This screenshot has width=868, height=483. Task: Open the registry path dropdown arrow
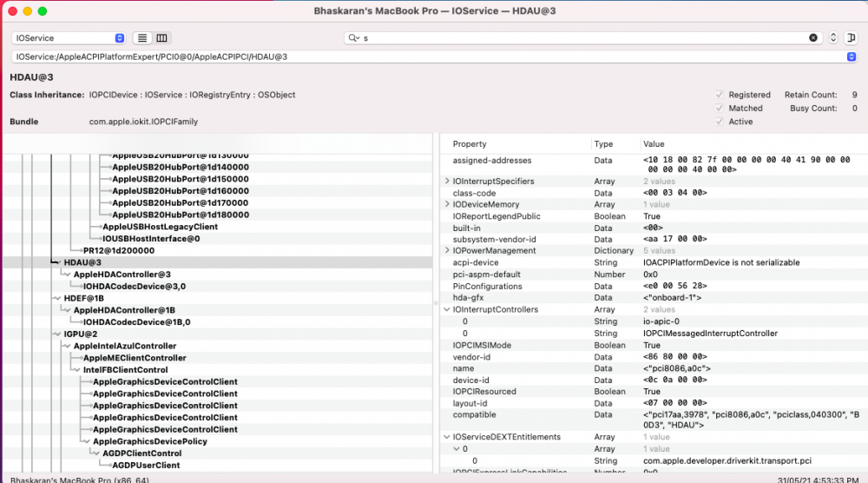click(x=852, y=56)
